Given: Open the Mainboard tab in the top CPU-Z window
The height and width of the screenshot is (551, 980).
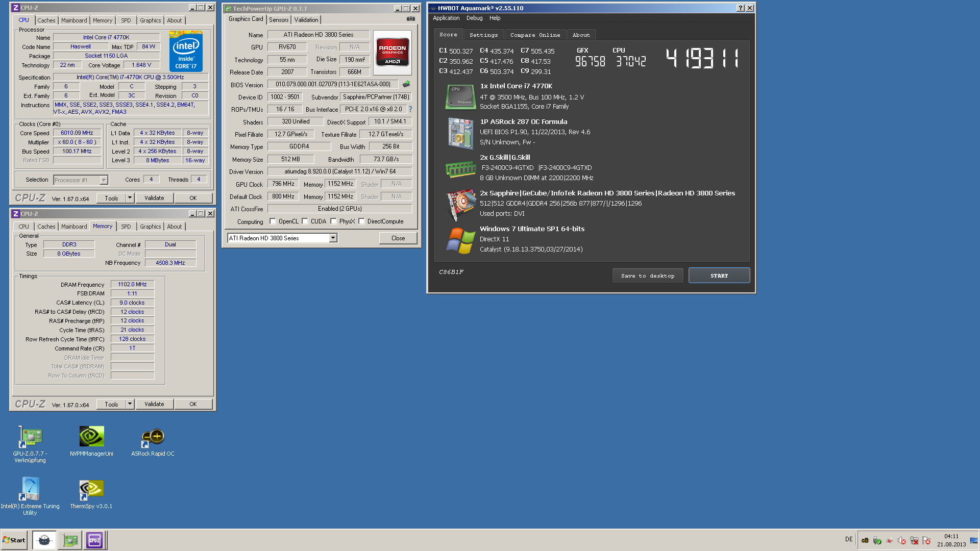Looking at the screenshot, I should coord(74,20).
